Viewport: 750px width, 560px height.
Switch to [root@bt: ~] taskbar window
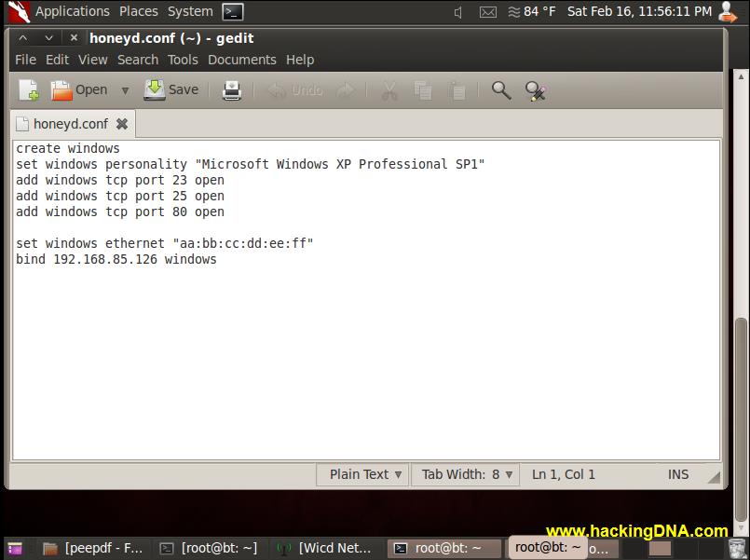click(209, 549)
